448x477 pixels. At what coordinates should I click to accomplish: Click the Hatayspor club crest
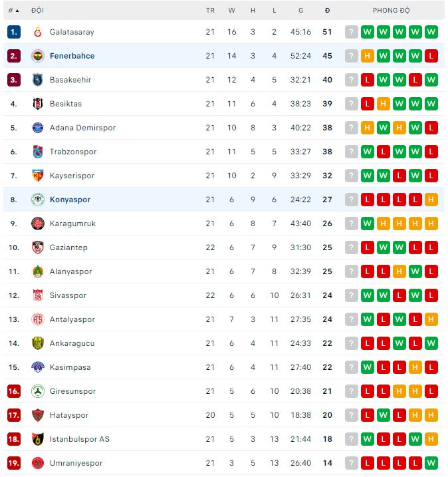[x=37, y=415]
